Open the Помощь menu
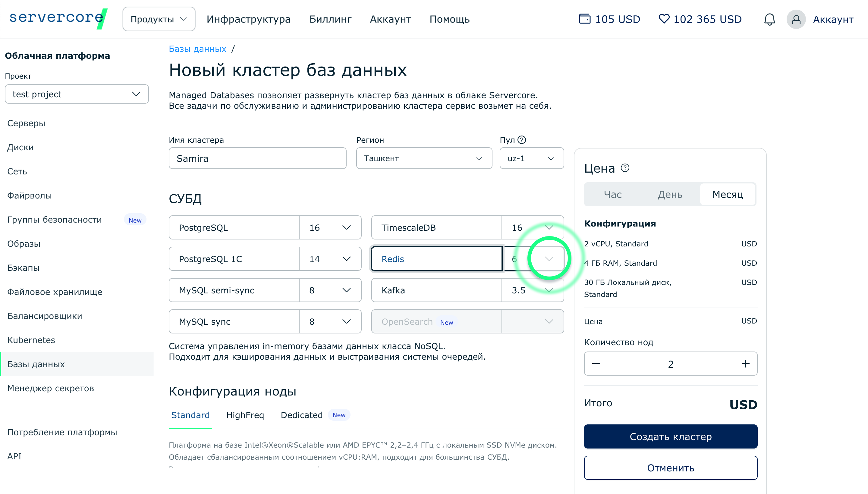This screenshot has width=868, height=494. click(449, 19)
